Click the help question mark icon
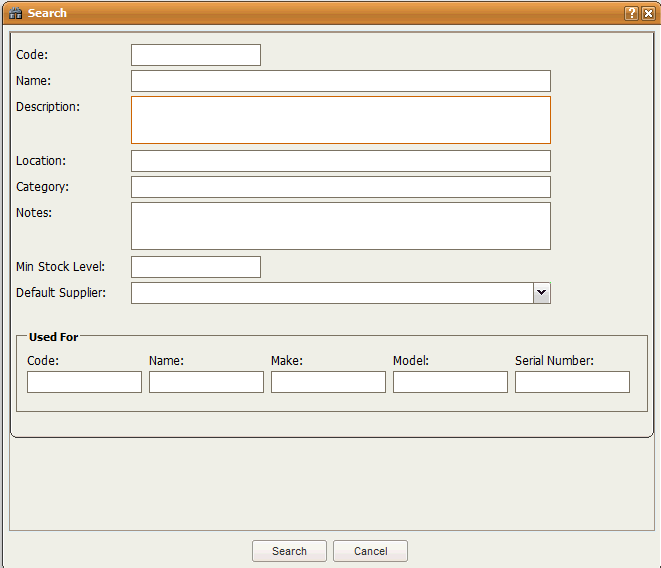Image resolution: width=661 pixels, height=568 pixels. tap(631, 13)
